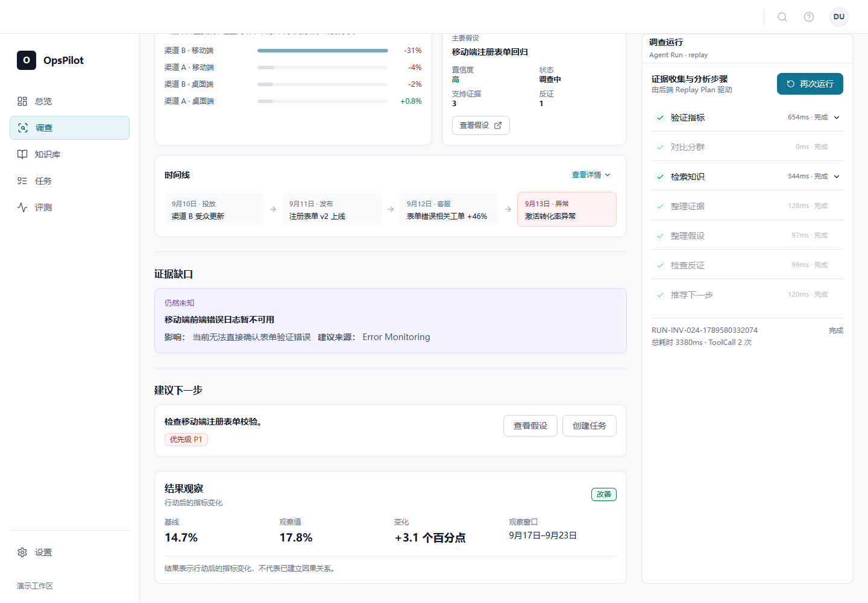The height and width of the screenshot is (603, 868).
Task: Open the help question-mark icon
Action: 809,17
